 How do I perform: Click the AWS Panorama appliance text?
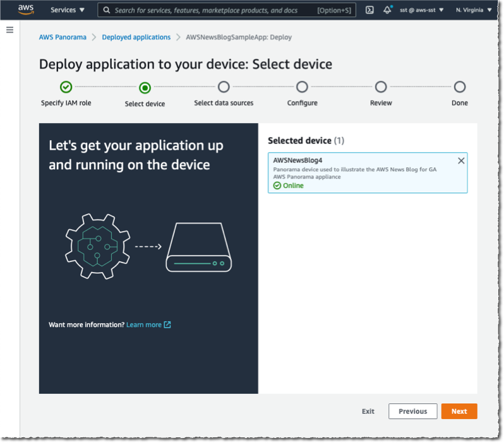tap(307, 177)
